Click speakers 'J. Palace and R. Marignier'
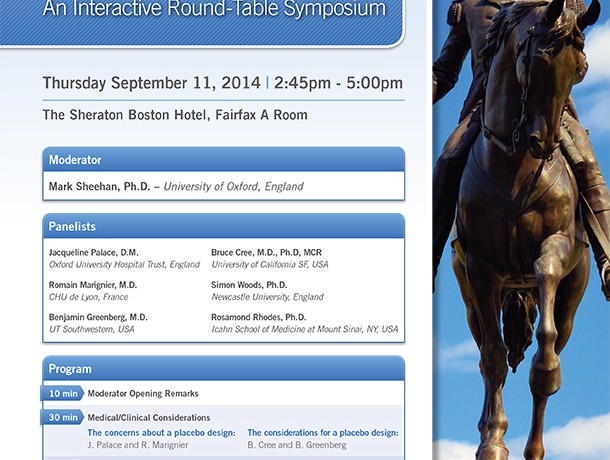This screenshot has width=610, height=460. coord(138,445)
